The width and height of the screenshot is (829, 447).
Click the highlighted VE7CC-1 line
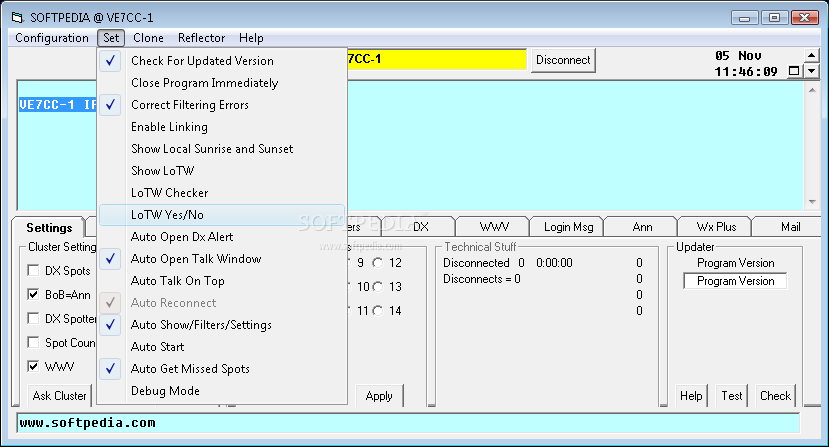point(58,105)
